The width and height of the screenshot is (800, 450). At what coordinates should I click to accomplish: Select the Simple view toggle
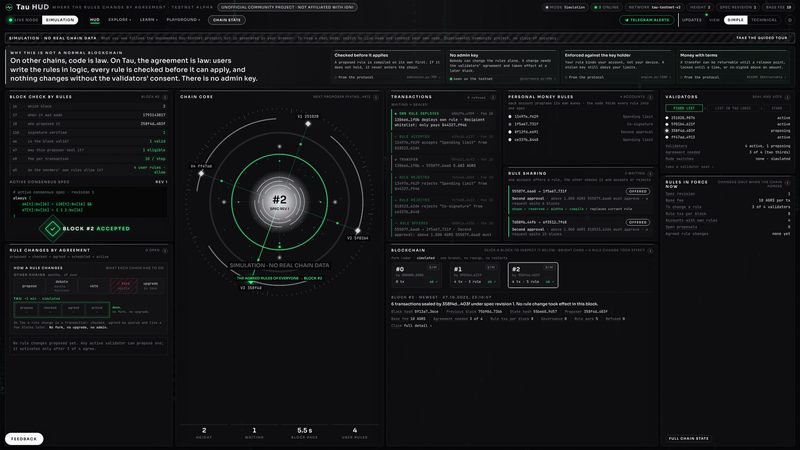(x=735, y=20)
